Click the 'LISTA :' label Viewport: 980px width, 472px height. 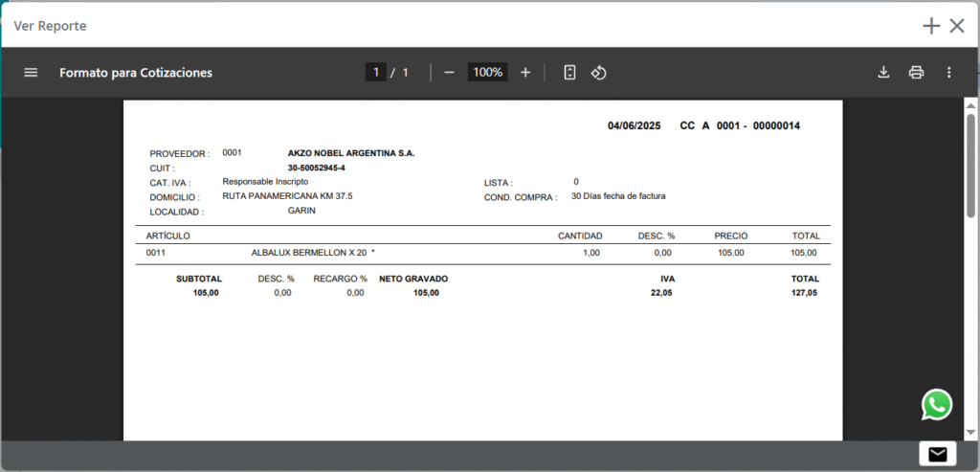point(499,183)
